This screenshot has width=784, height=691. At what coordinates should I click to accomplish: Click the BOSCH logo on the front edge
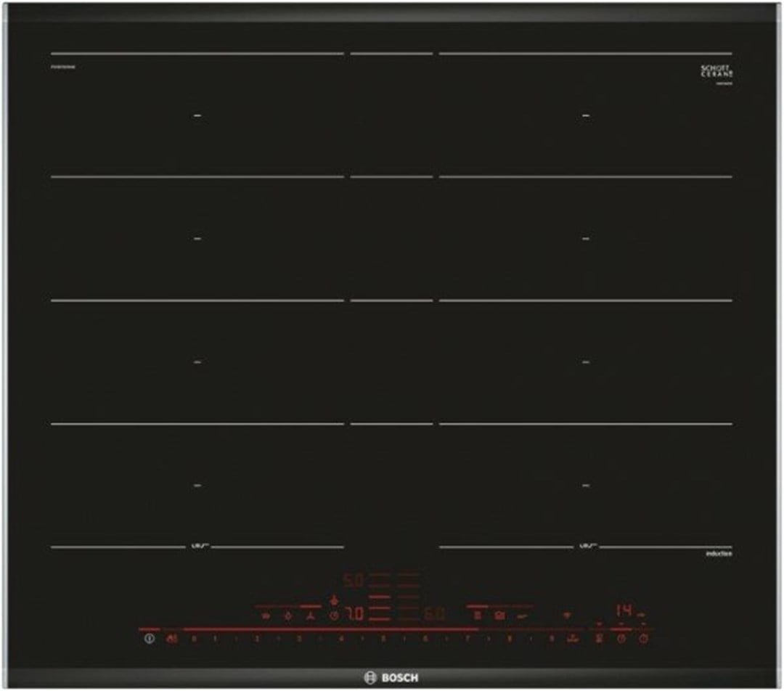pyautogui.click(x=391, y=678)
